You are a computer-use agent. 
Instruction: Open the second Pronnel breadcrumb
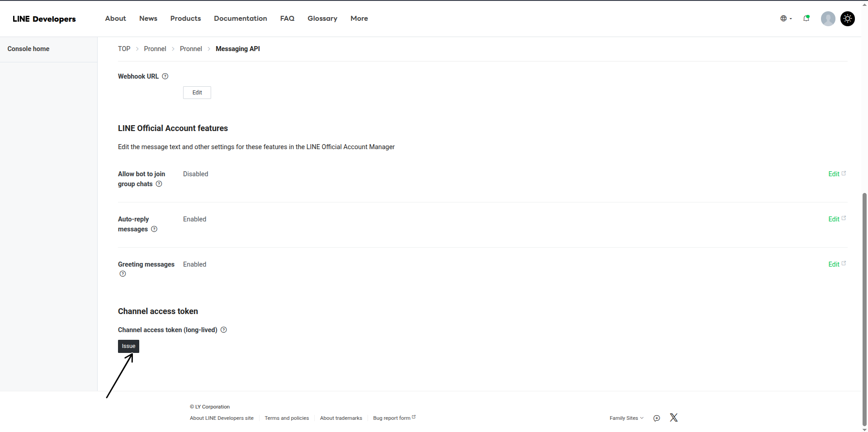(191, 49)
